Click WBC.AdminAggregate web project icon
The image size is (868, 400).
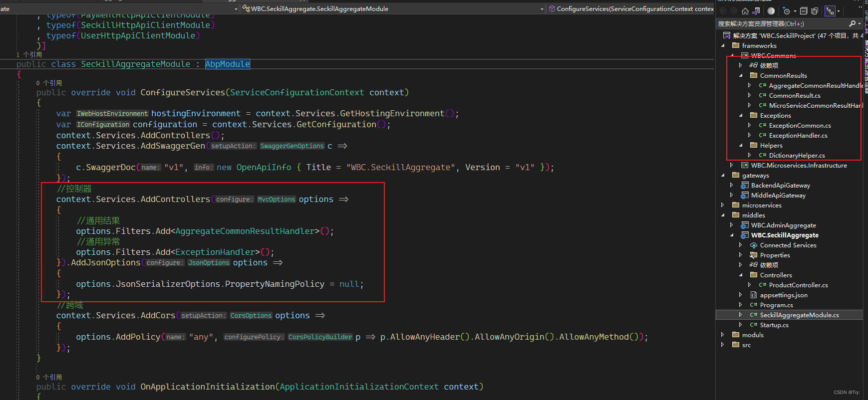(745, 225)
